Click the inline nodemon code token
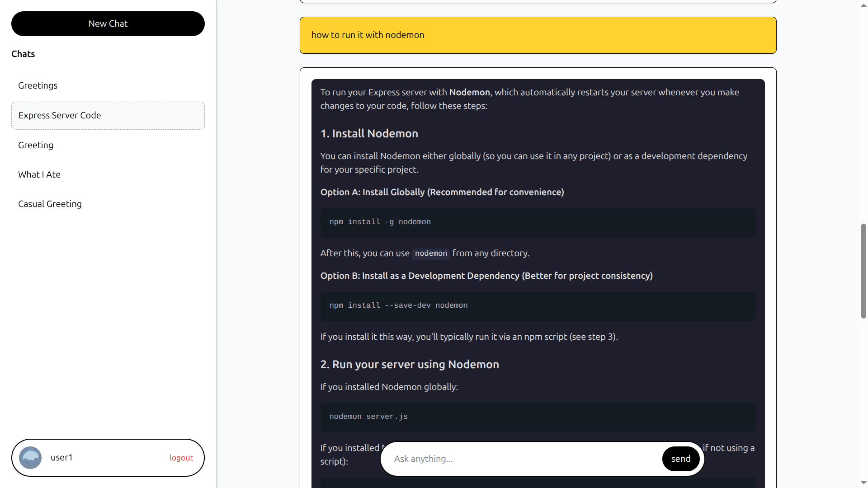Image resolution: width=868 pixels, height=488 pixels. point(430,253)
